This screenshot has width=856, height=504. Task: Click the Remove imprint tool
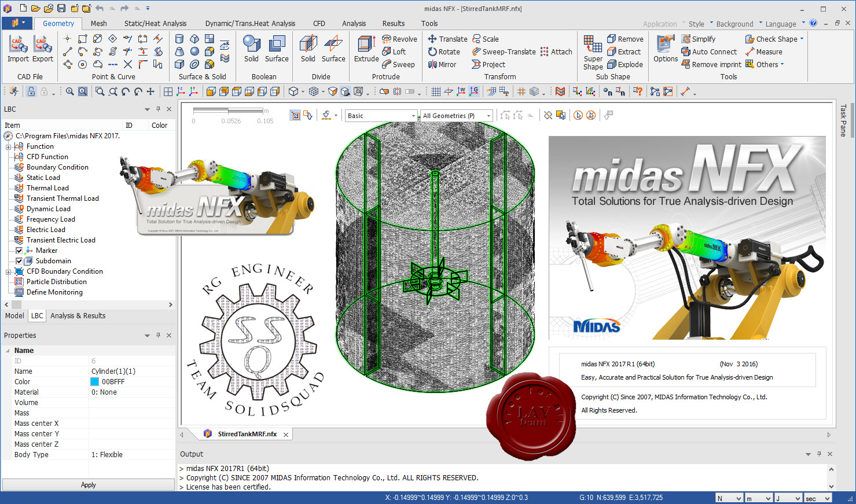[711, 64]
